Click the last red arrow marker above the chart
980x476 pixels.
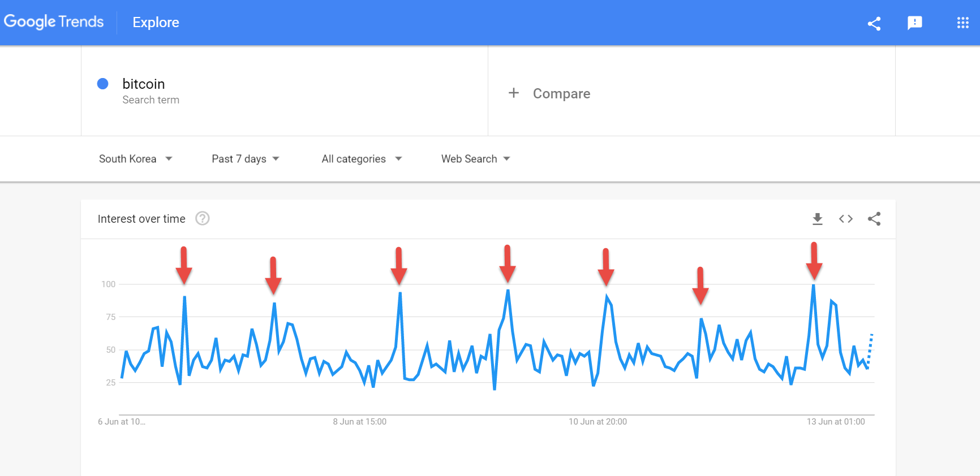tap(814, 260)
